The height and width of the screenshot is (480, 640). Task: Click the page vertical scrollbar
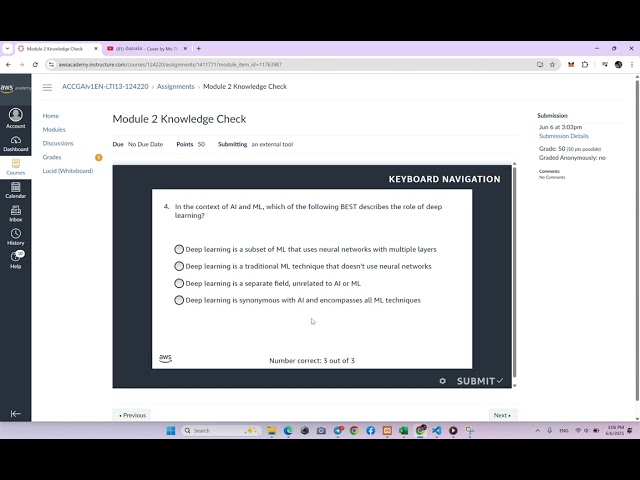point(637,241)
